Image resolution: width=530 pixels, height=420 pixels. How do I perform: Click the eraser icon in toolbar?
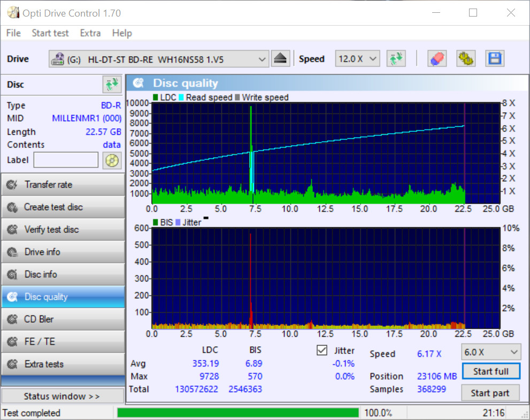click(x=437, y=59)
